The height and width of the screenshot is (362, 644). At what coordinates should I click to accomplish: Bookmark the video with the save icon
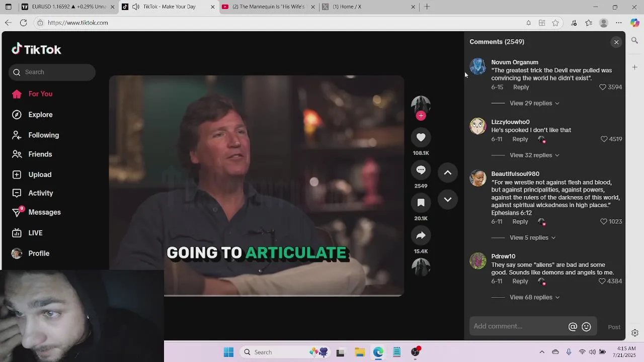(x=421, y=203)
